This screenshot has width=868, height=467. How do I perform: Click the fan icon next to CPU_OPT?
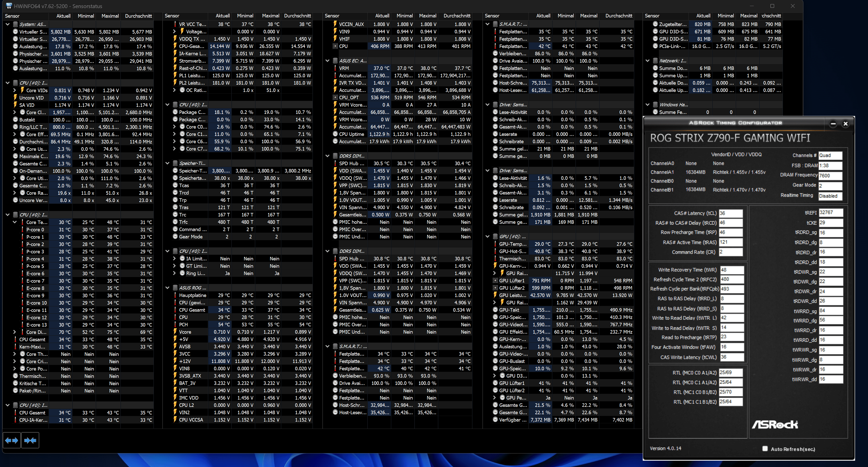click(x=335, y=98)
